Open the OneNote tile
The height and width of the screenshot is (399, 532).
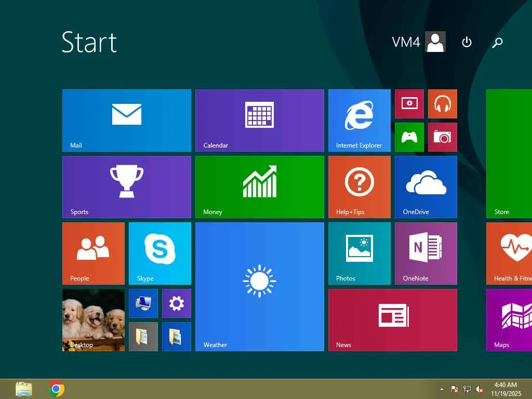[x=426, y=254]
